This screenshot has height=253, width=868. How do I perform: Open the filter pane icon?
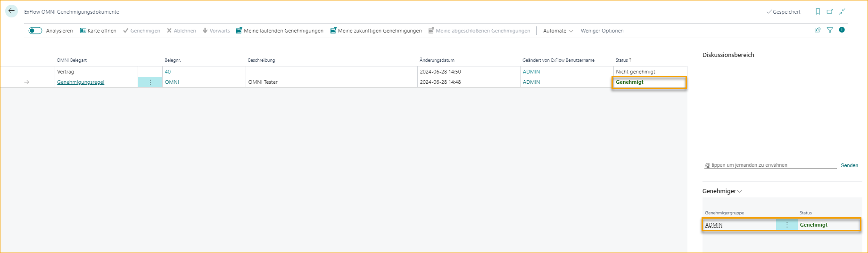pos(830,30)
